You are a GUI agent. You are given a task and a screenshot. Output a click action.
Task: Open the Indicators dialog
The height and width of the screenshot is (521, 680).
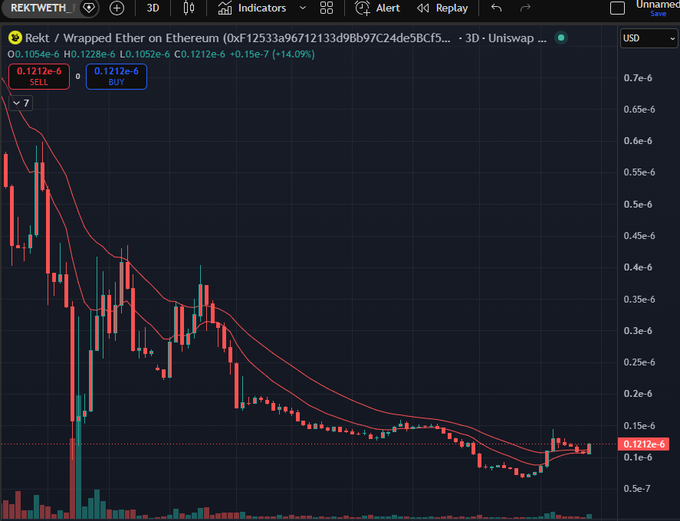pos(252,8)
